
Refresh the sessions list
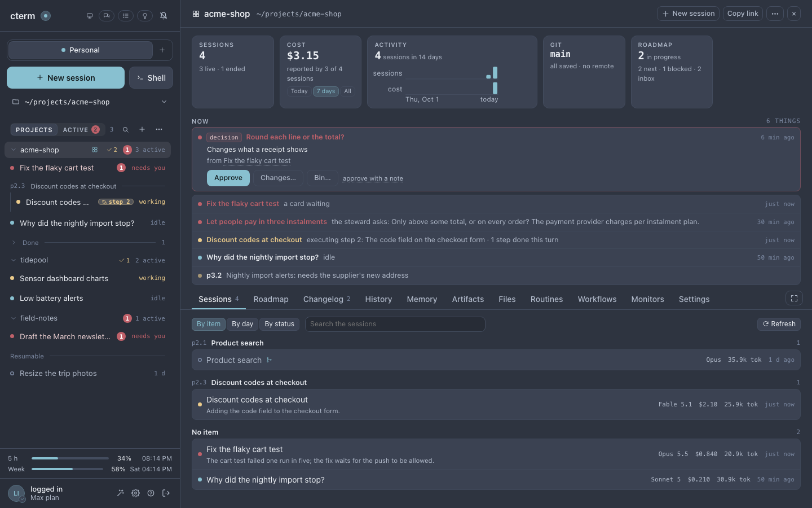(x=779, y=324)
